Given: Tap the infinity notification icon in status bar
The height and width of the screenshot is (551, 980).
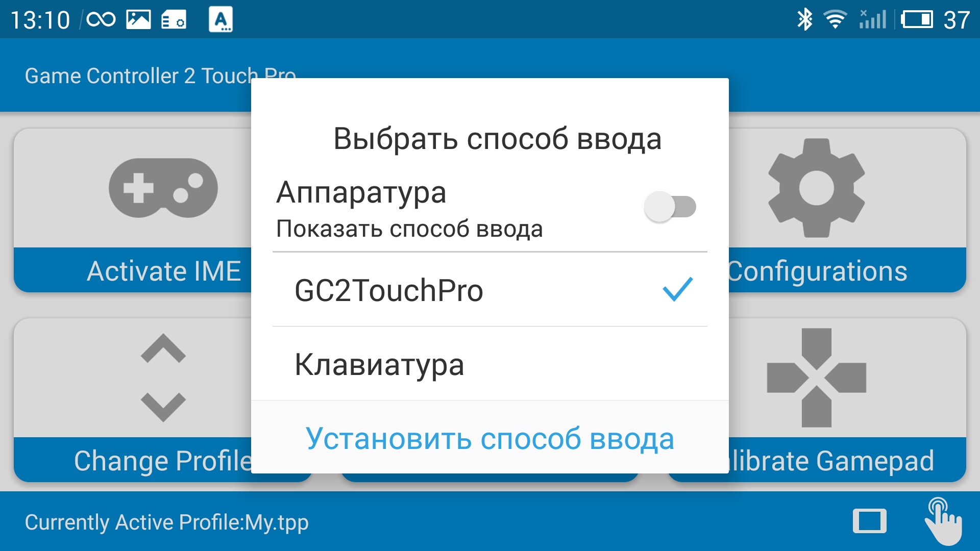Looking at the screenshot, I should click(x=101, y=19).
